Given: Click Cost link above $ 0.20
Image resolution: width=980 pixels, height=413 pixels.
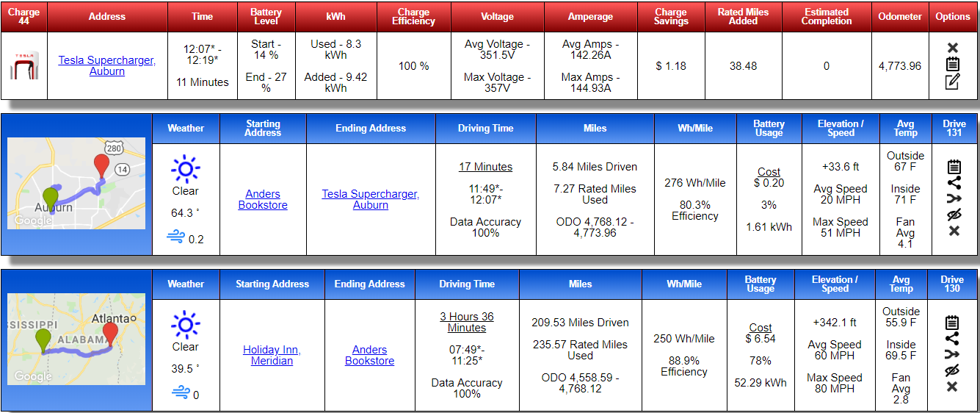Looking at the screenshot, I should pos(769,172).
